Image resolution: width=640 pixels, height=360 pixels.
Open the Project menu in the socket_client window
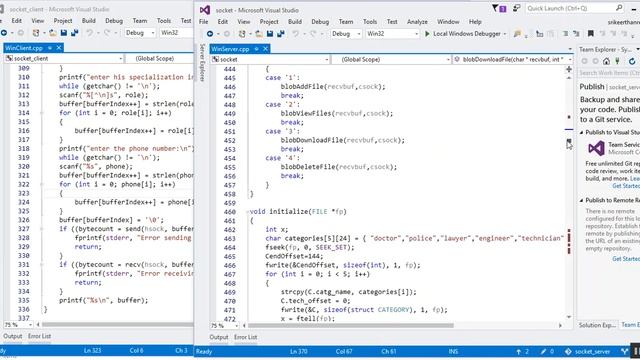click(x=63, y=20)
